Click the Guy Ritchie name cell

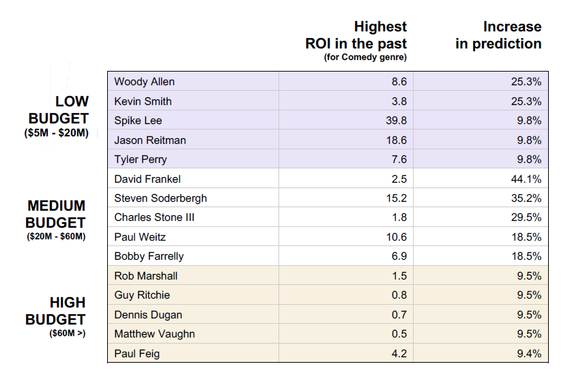coord(142,295)
